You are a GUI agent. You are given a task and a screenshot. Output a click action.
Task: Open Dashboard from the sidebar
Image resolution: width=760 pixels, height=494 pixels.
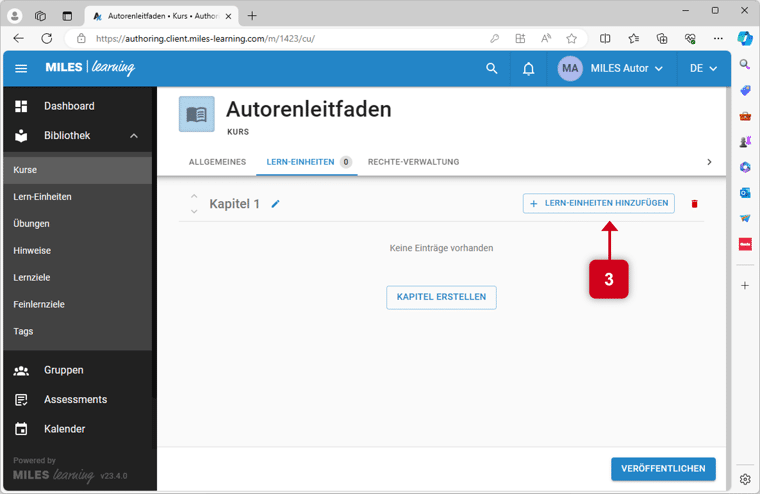click(69, 106)
